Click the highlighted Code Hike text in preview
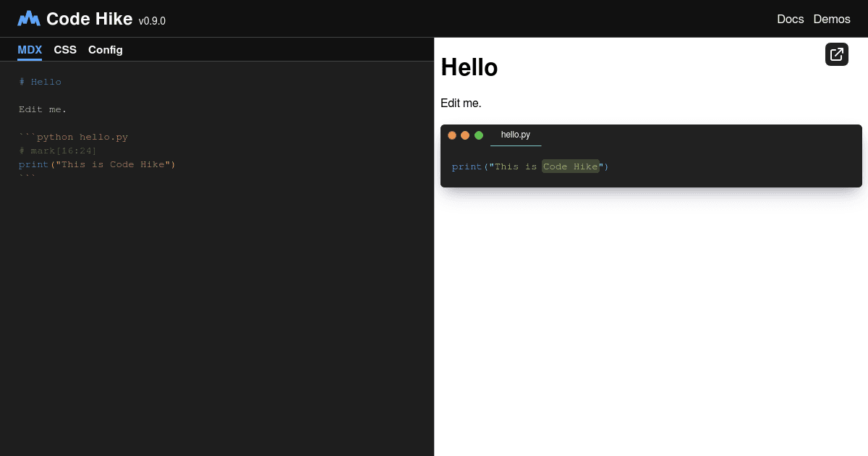Viewport: 868px width, 456px height. [x=571, y=166]
